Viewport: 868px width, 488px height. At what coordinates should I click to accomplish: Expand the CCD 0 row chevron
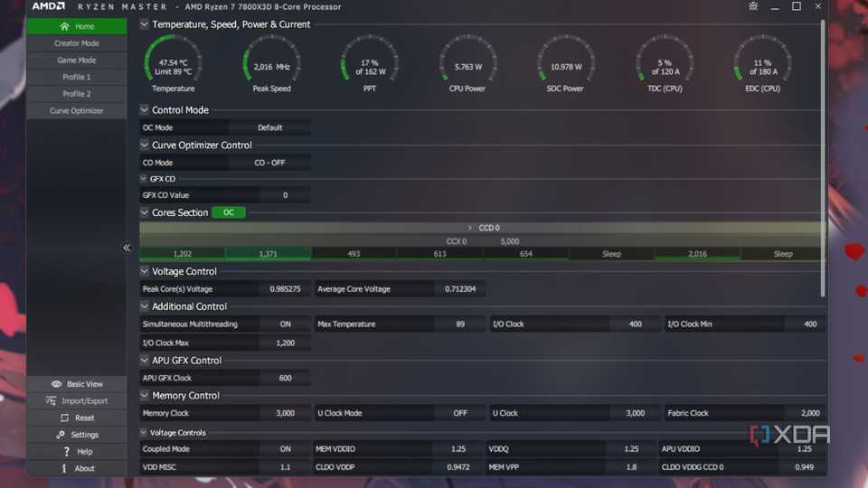(x=470, y=228)
